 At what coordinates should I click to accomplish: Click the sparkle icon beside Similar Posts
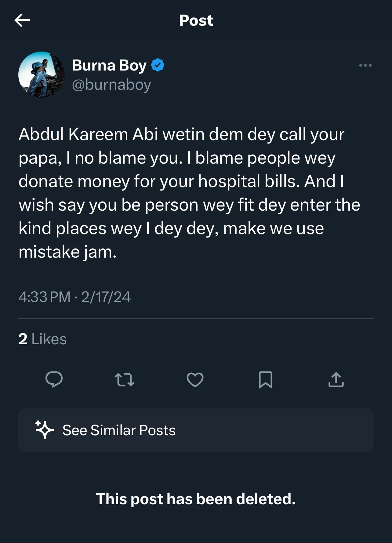pos(44,430)
